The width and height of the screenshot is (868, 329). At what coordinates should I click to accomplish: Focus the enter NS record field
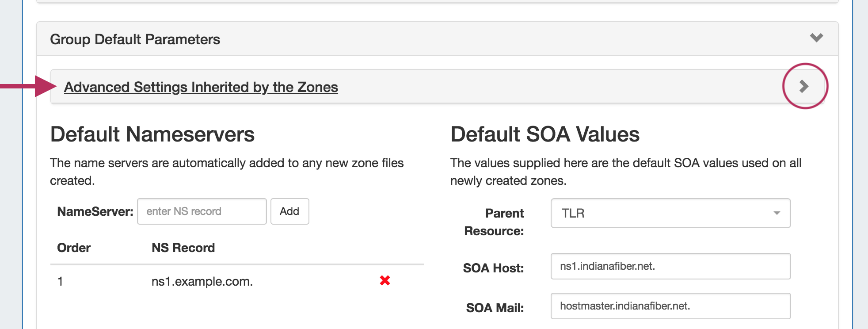point(202,211)
